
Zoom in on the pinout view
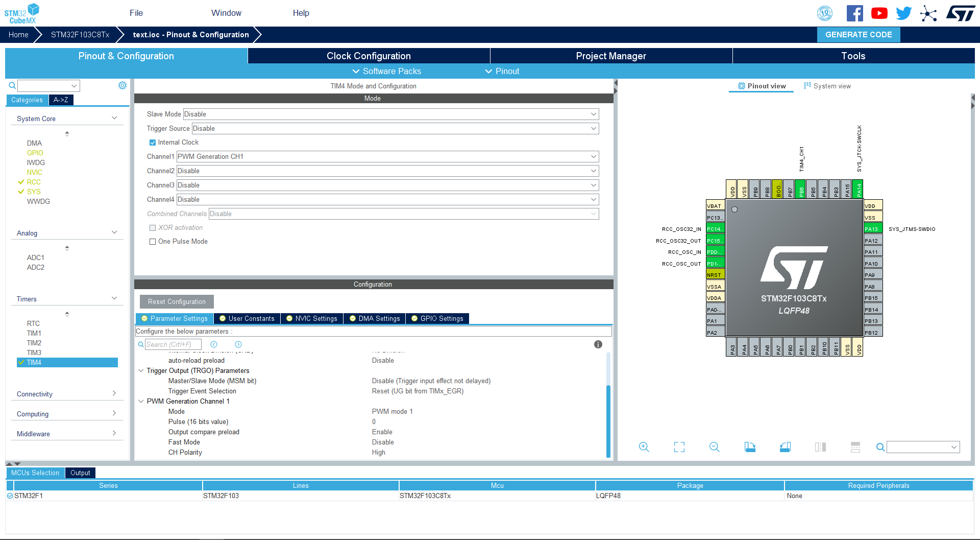coord(644,447)
